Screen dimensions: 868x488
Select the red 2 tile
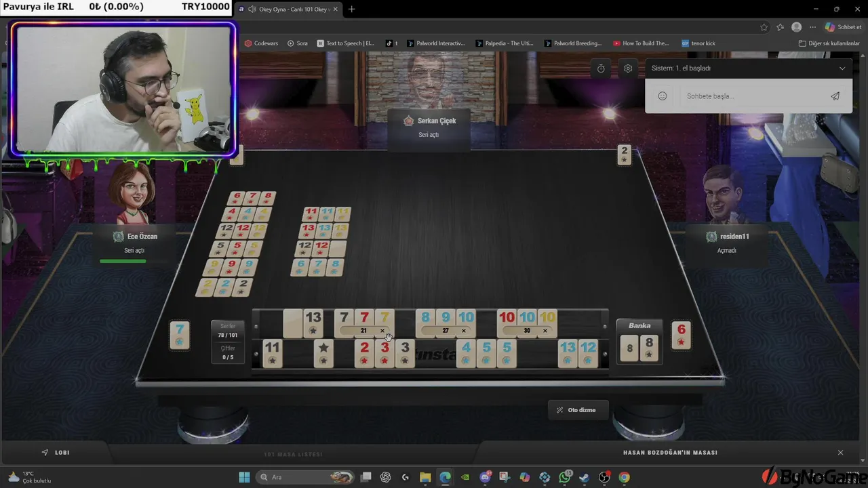364,353
